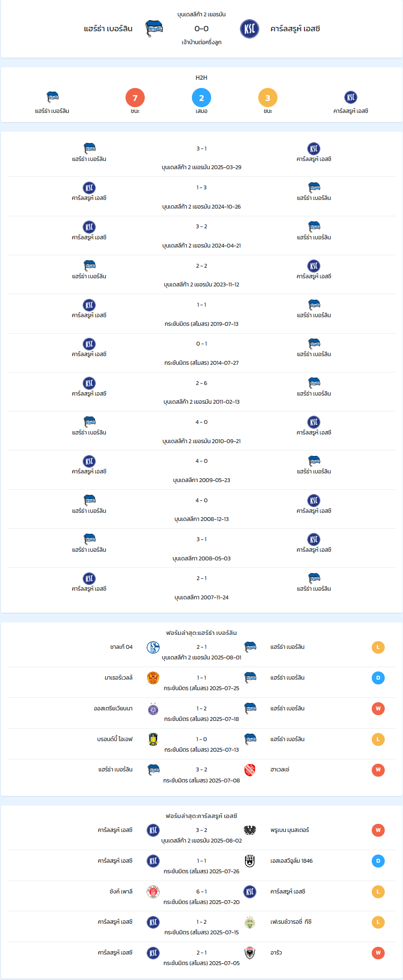Open the St. Pauli club logo
Viewport: 403px width, 980px height.
click(x=153, y=892)
